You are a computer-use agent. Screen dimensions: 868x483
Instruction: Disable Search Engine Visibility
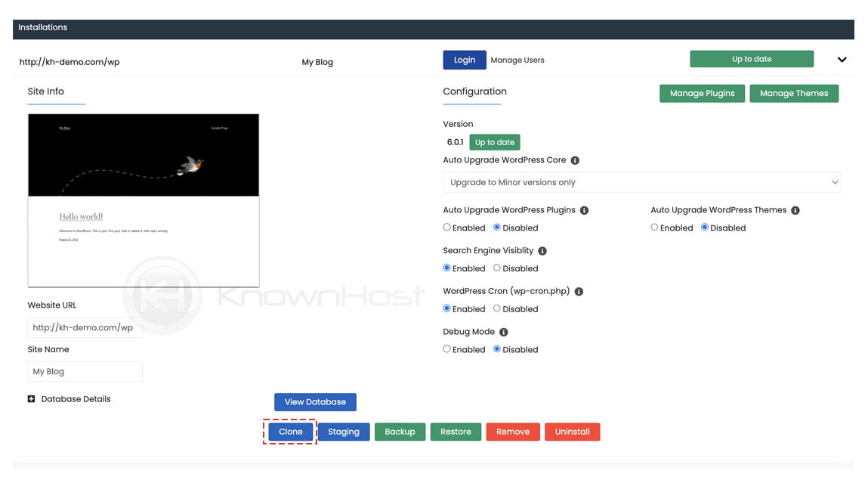point(497,268)
